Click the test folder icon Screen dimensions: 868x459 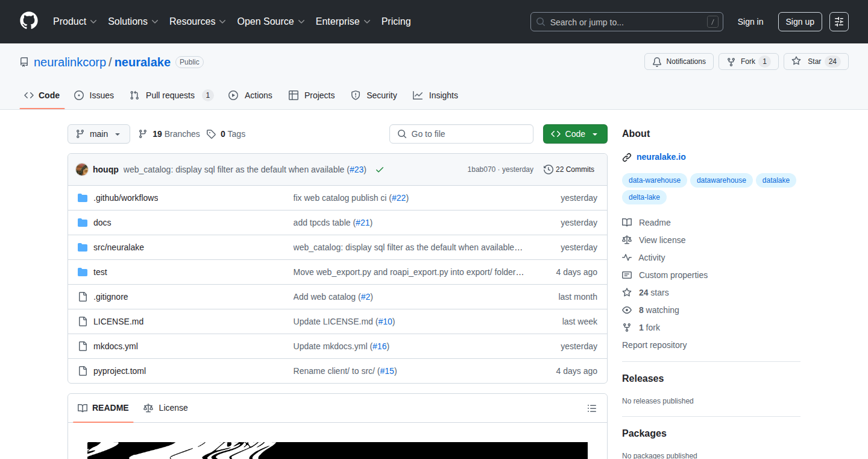pyautogui.click(x=83, y=272)
